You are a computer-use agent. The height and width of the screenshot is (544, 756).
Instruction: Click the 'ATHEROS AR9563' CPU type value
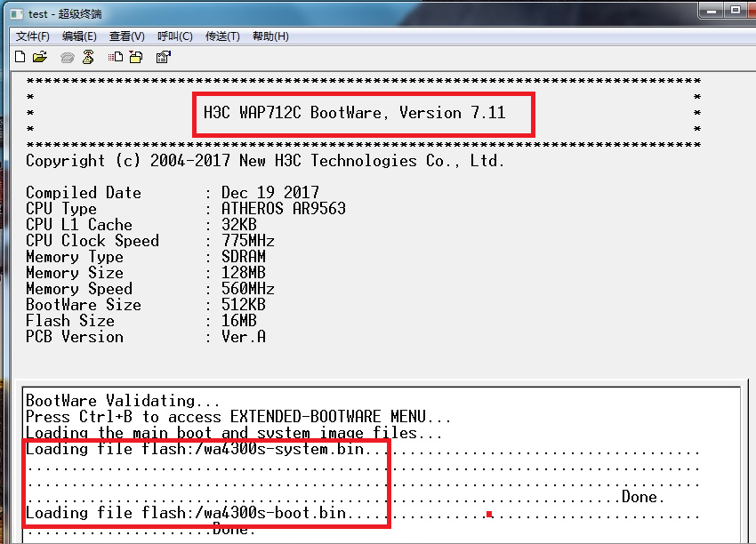coord(284,208)
